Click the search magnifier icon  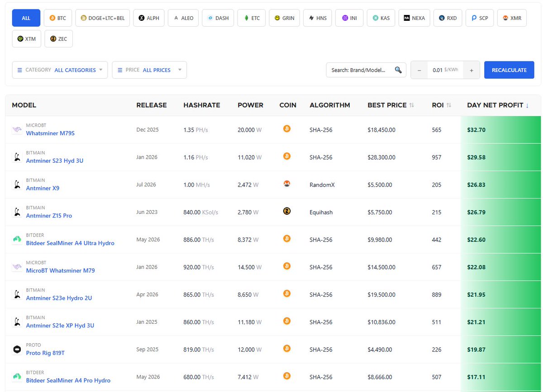coord(398,70)
